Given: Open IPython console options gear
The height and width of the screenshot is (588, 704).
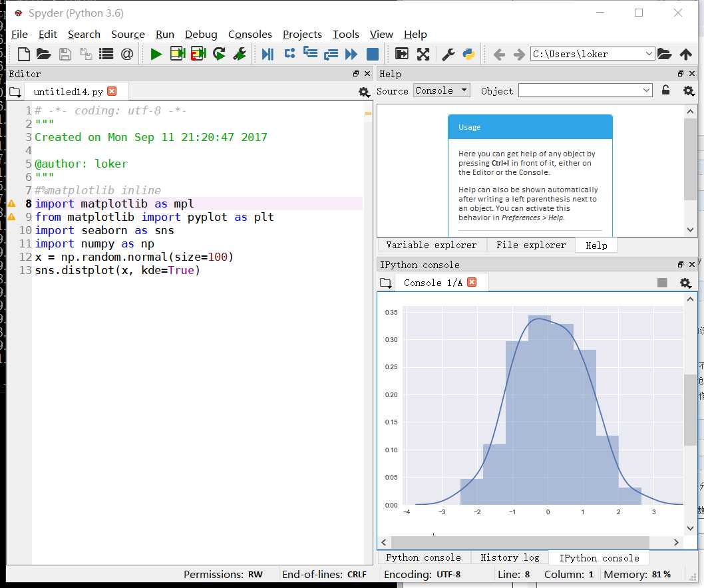Looking at the screenshot, I should [685, 283].
